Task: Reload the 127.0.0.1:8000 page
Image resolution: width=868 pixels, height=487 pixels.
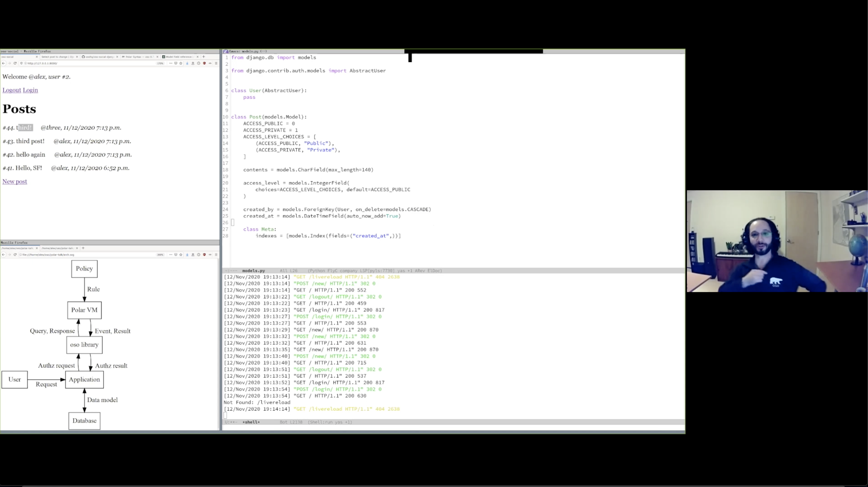Action: point(15,63)
